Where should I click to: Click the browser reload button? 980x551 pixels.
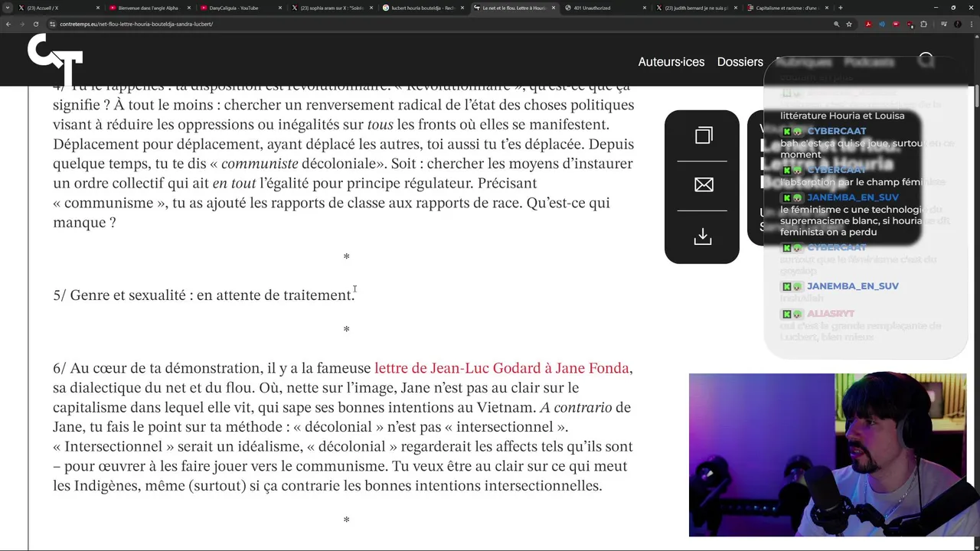point(35,24)
